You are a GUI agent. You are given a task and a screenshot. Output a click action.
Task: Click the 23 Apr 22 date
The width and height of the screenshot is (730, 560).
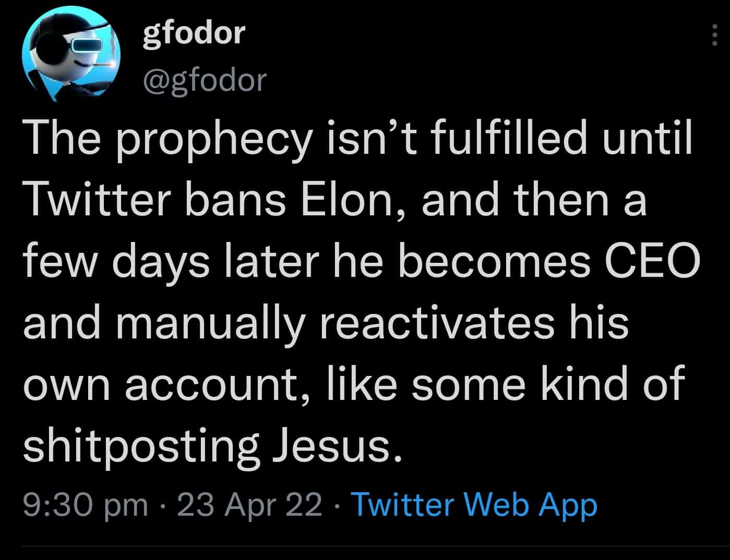coord(250,505)
